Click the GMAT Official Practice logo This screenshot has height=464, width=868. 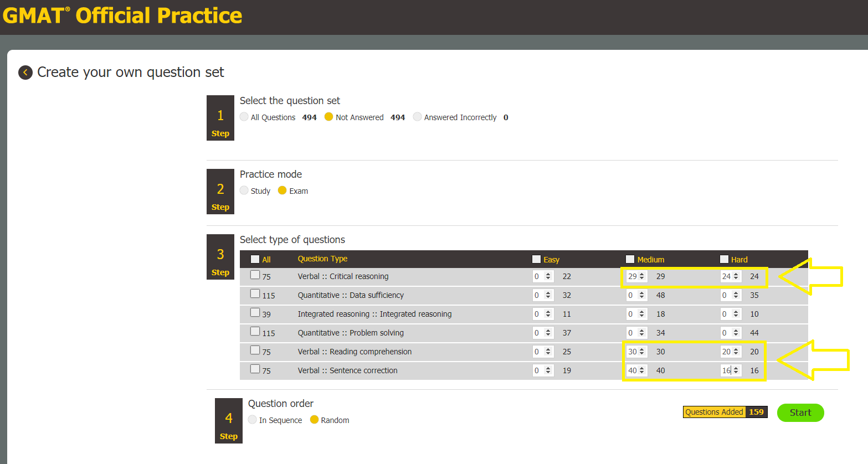point(122,16)
